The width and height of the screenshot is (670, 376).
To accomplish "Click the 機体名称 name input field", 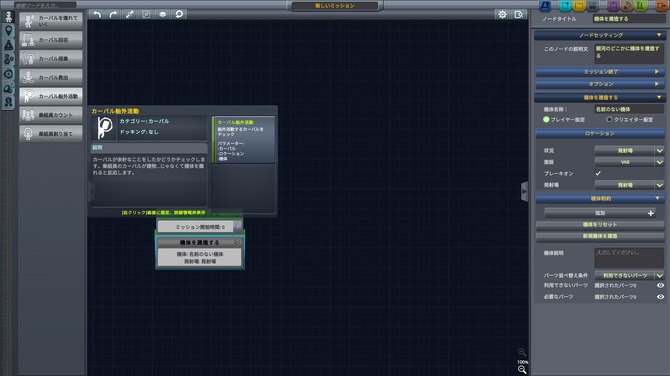I will [x=629, y=109].
